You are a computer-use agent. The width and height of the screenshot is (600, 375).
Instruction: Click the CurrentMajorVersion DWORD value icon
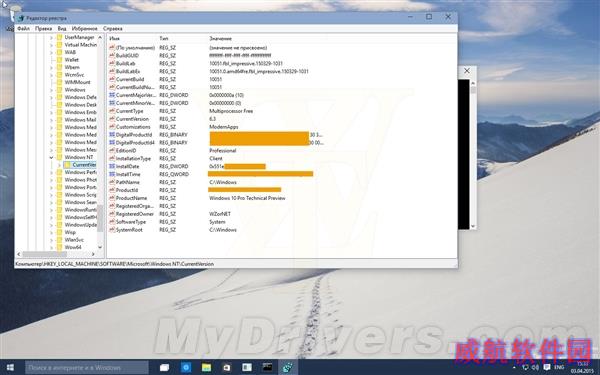(x=112, y=95)
